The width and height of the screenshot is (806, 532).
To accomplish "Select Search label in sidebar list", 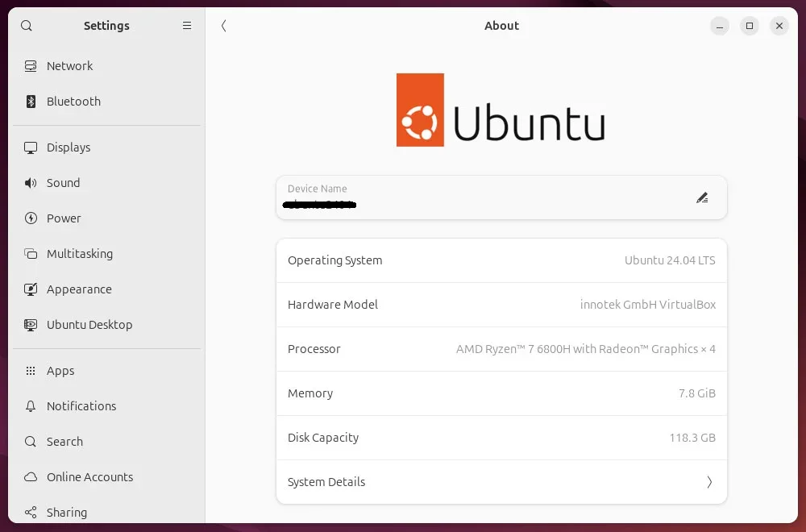I will pos(64,442).
